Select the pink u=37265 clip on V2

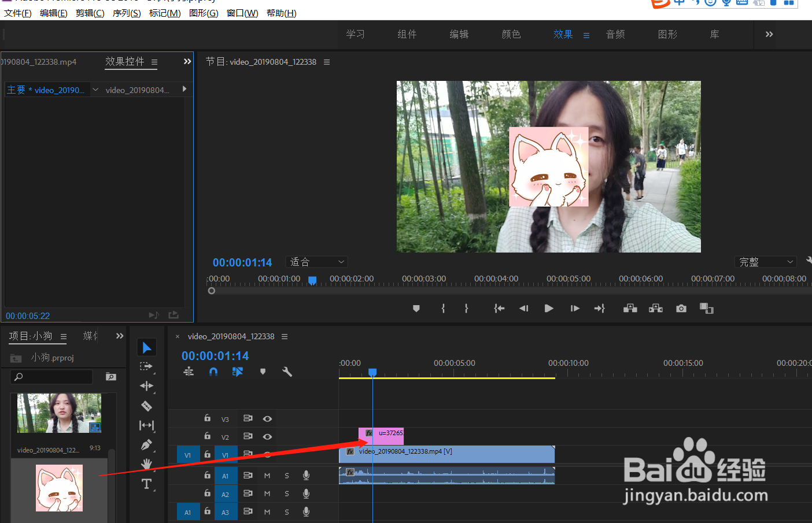coord(381,436)
